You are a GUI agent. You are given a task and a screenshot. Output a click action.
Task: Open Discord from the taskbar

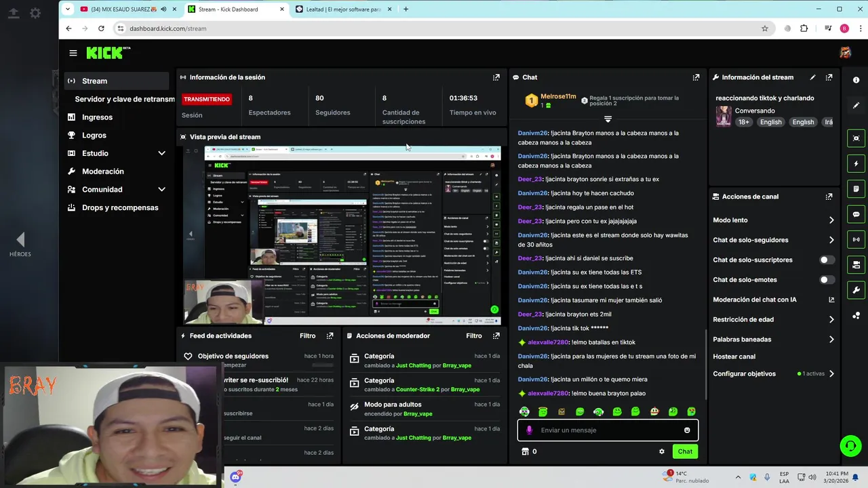coord(235,477)
